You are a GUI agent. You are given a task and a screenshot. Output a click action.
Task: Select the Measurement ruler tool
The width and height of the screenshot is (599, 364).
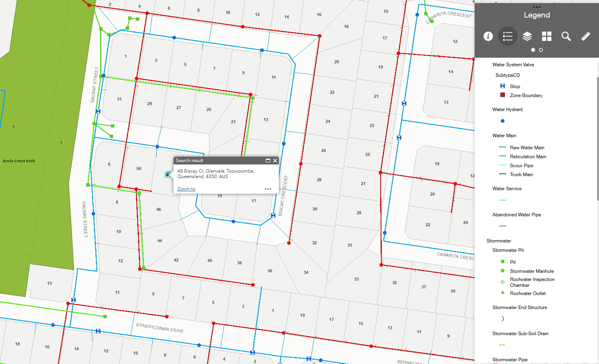[585, 36]
